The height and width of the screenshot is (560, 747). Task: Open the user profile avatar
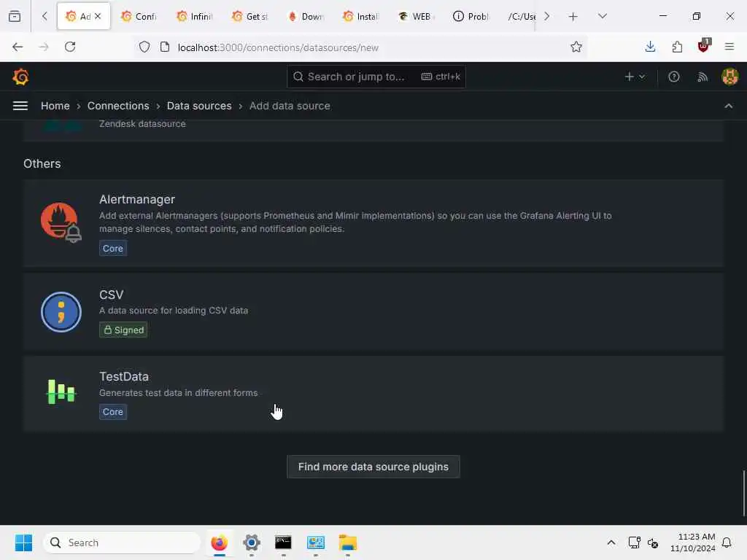pos(729,77)
